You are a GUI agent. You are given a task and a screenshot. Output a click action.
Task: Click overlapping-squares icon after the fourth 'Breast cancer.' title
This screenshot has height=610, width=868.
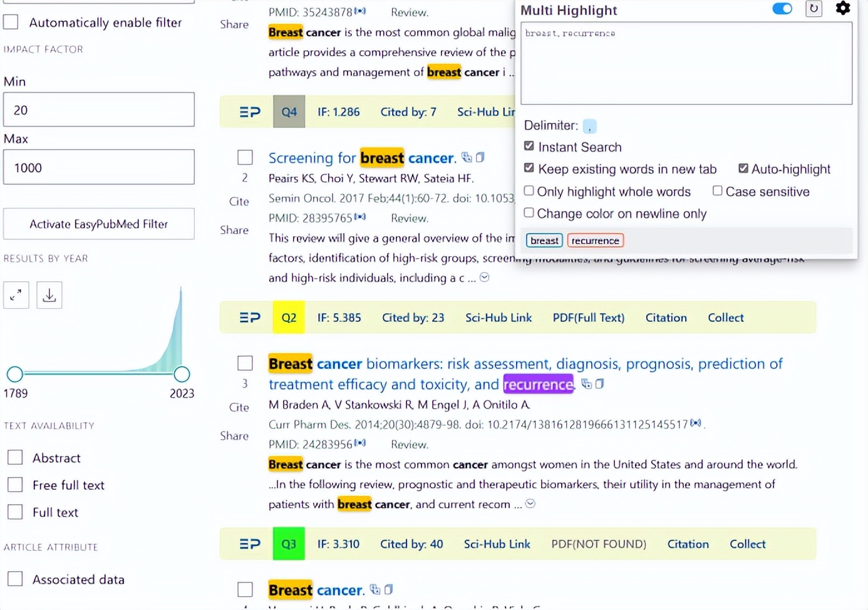pos(375,589)
